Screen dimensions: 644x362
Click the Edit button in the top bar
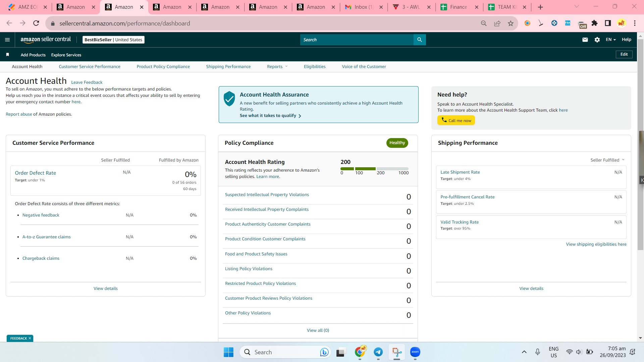[624, 54]
